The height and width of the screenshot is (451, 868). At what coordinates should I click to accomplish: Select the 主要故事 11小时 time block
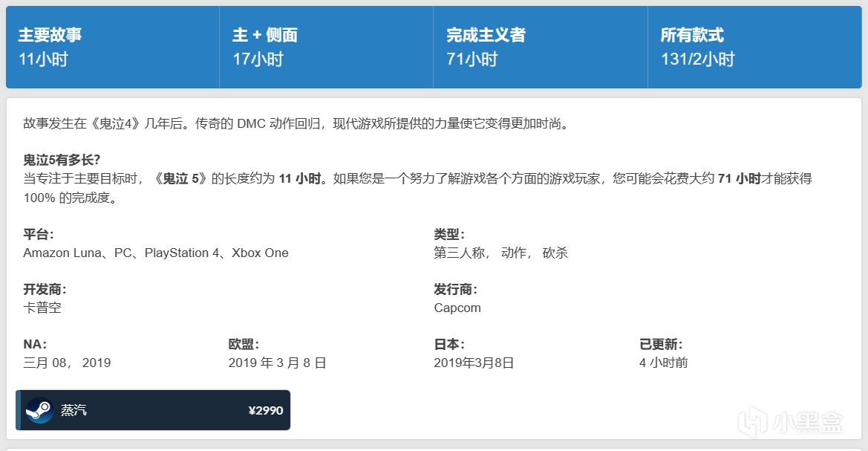pyautogui.click(x=112, y=47)
